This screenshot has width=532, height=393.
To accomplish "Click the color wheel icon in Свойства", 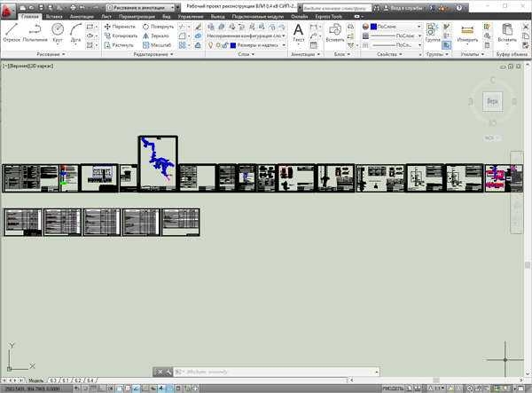I will pyautogui.click(x=365, y=27).
